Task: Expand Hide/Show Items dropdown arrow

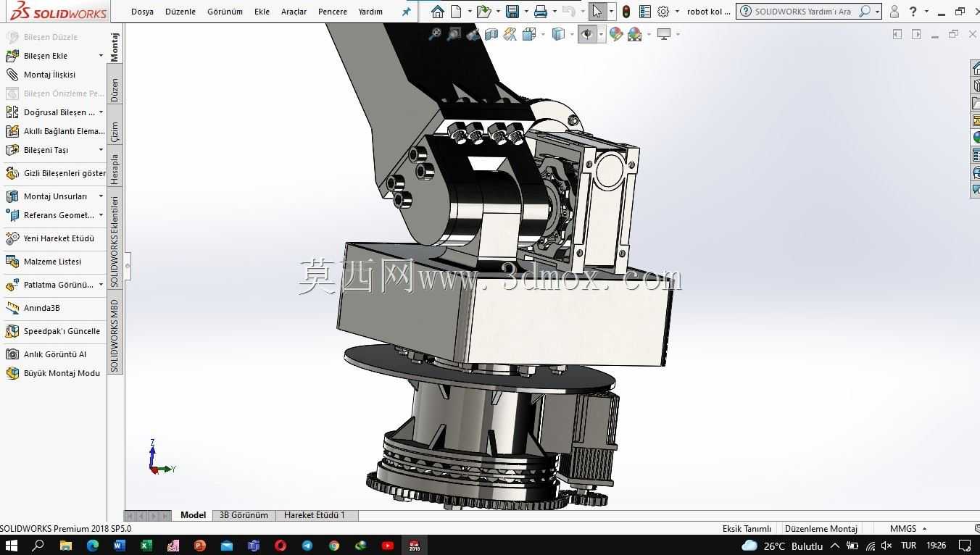Action: point(602,34)
